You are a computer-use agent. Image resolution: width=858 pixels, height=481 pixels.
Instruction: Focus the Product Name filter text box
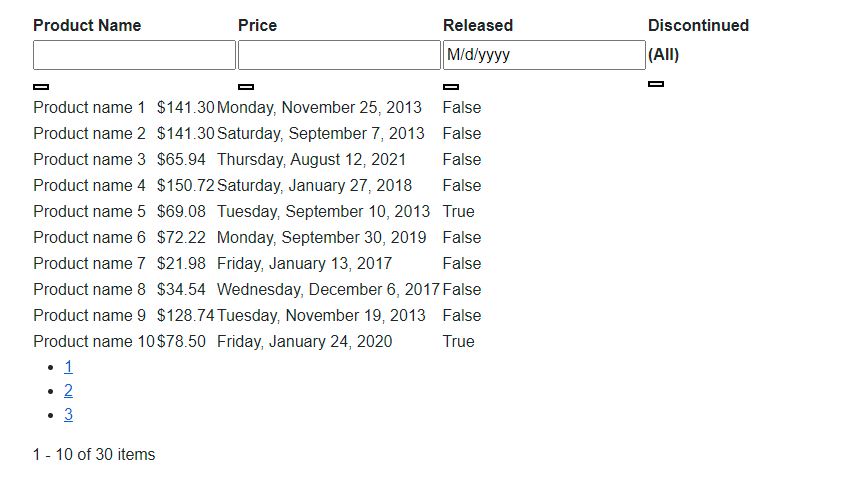135,55
